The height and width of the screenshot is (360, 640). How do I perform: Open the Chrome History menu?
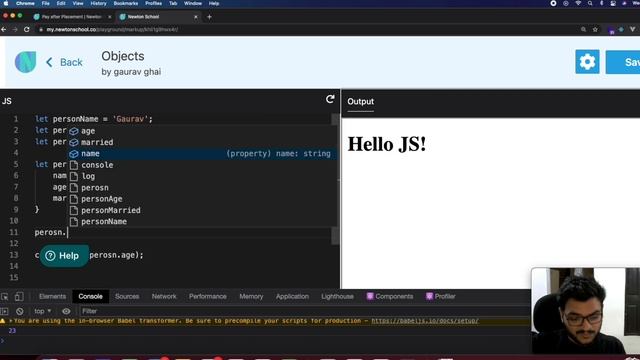(x=98, y=3)
